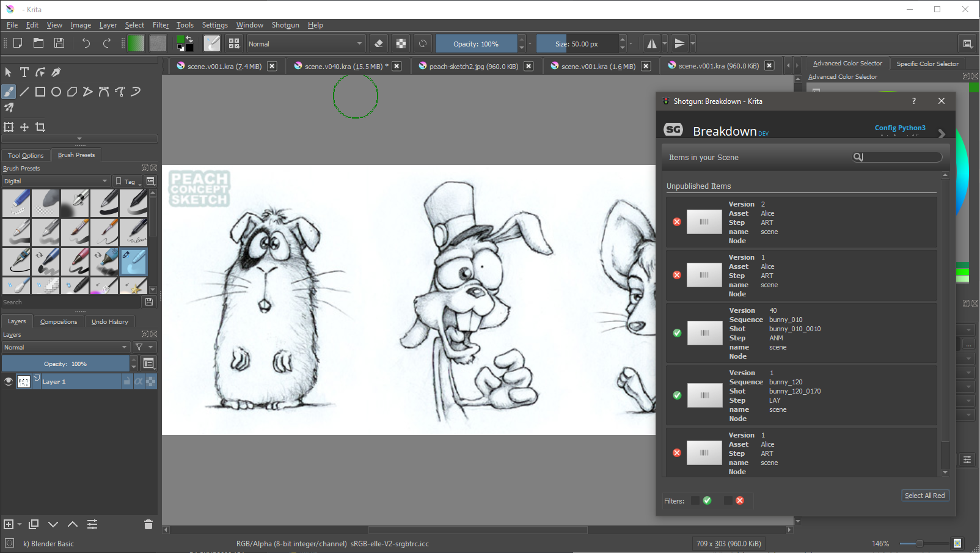Open the Config Python3 link
This screenshot has width=980, height=553.
pyautogui.click(x=900, y=128)
